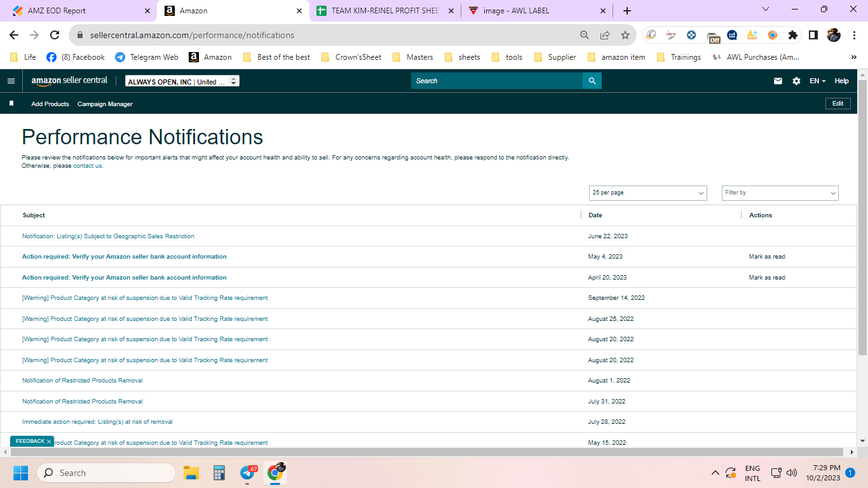This screenshot has height=488, width=868.
Task: Open the 'Immediate action required' listing removal notification
Action: 97,422
